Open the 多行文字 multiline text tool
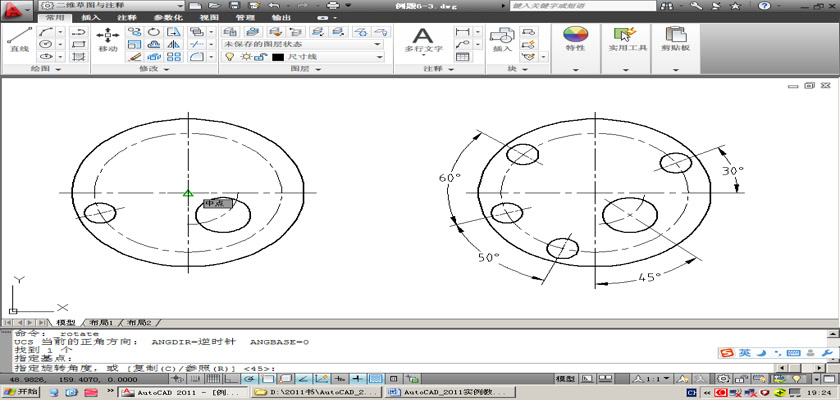The width and height of the screenshot is (840, 400). click(x=422, y=39)
